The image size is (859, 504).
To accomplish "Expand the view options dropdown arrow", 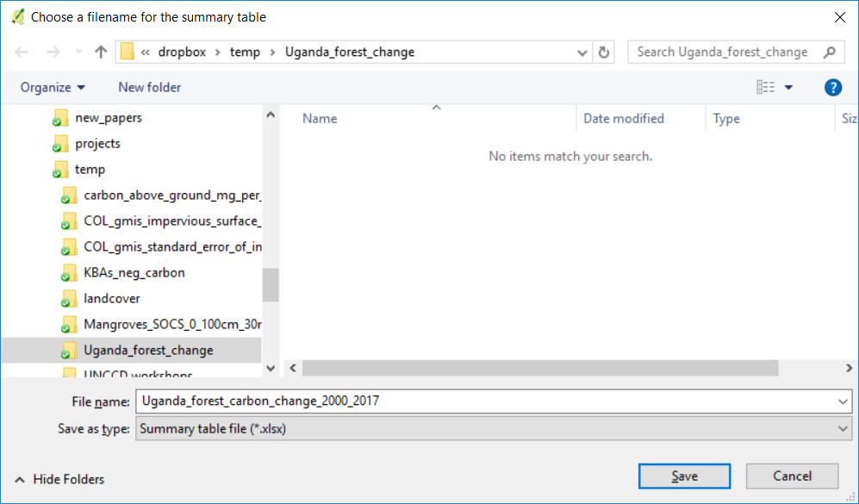I will tap(788, 87).
